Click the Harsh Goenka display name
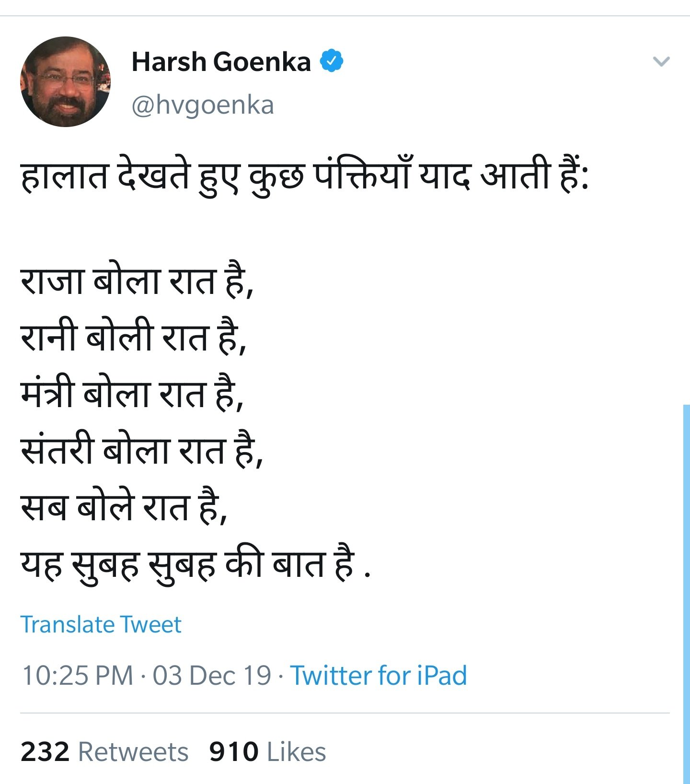Viewport: 690px width, 784px height. (x=221, y=62)
